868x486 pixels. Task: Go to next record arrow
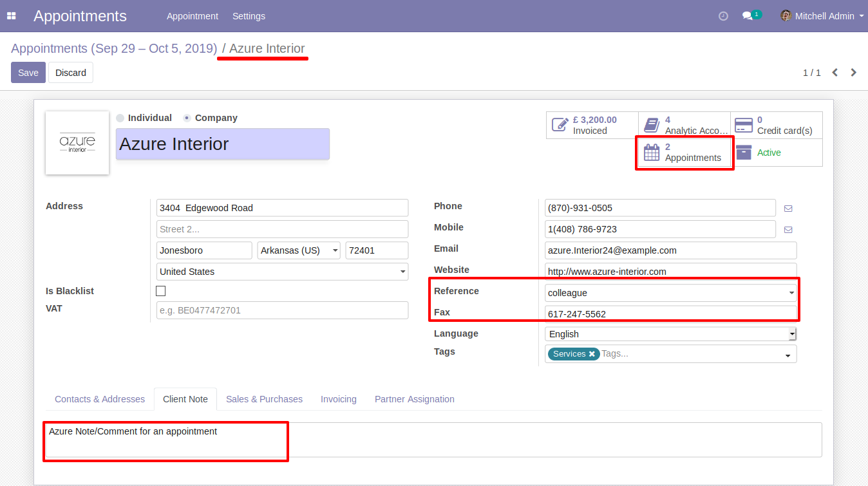coord(854,73)
